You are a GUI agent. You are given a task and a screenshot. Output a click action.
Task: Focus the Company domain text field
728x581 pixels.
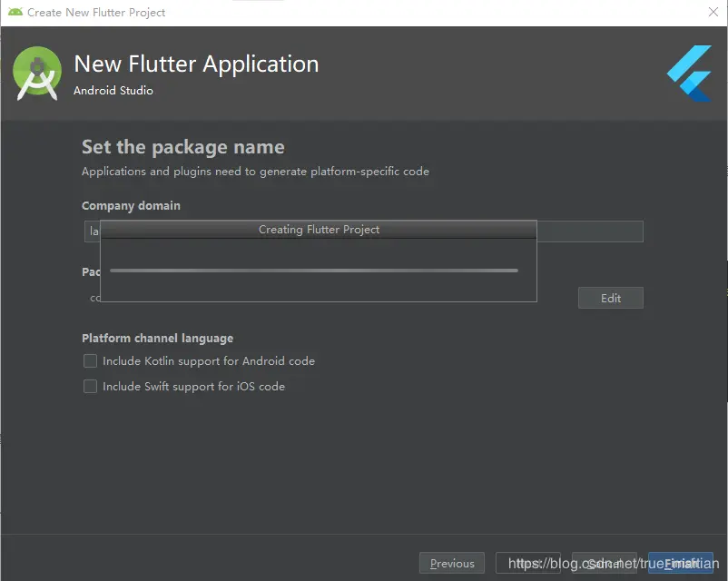(590, 231)
